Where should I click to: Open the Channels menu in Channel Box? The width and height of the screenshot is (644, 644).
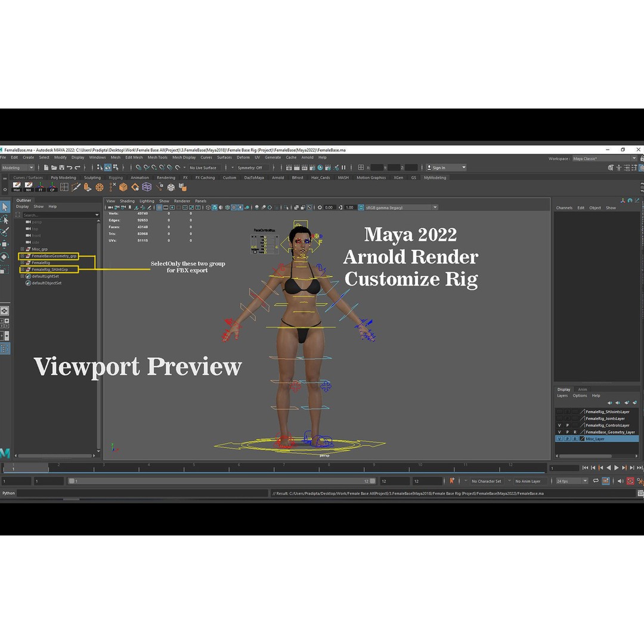(x=564, y=208)
